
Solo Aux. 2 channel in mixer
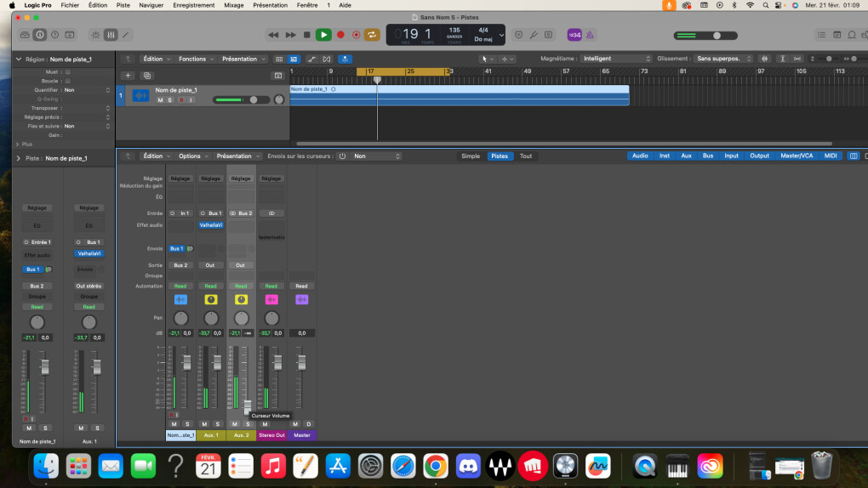click(x=248, y=424)
